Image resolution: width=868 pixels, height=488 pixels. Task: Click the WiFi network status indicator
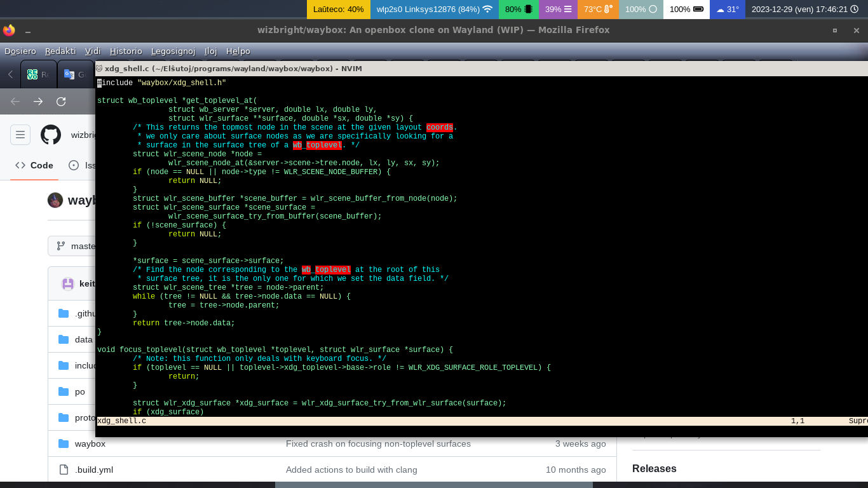tap(434, 10)
